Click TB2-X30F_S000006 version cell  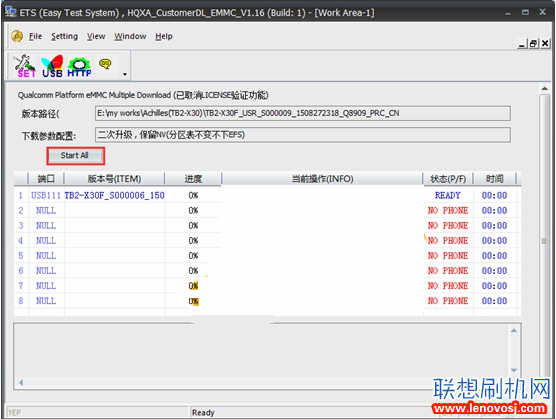pos(115,195)
